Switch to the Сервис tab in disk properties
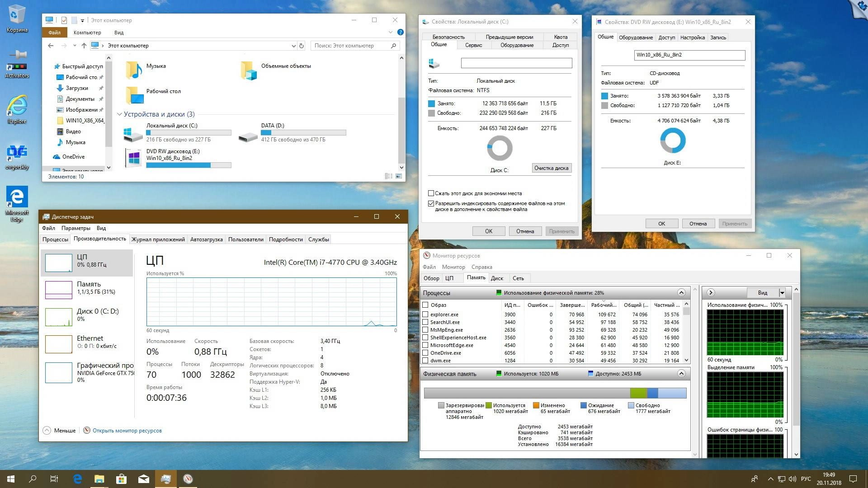Screen dimensions: 868x488 point(474,45)
